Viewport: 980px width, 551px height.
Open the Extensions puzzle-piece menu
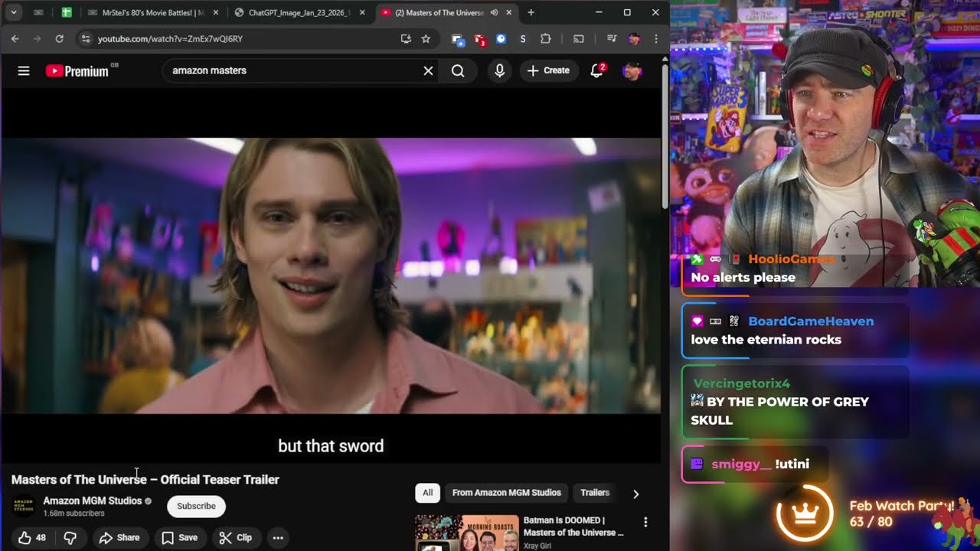(x=545, y=38)
